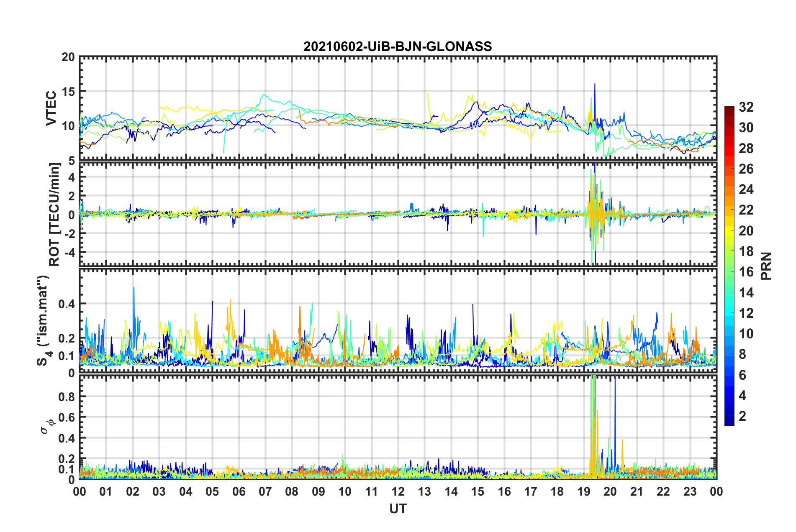Click the dark blue bottom of the colorbar
This screenshot has width=796, height=532.
click(x=729, y=422)
